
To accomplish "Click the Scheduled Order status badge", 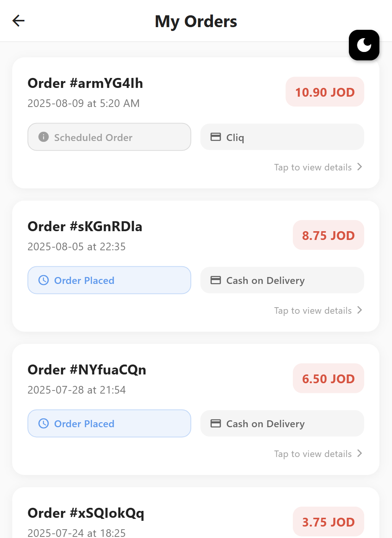I will tap(109, 137).
